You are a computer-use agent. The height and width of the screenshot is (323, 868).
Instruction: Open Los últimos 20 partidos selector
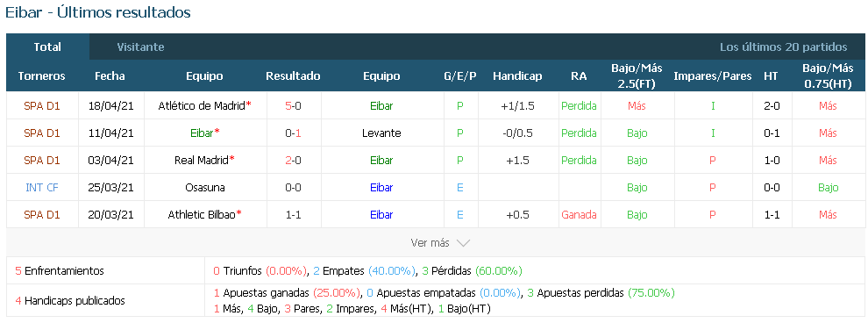783,47
